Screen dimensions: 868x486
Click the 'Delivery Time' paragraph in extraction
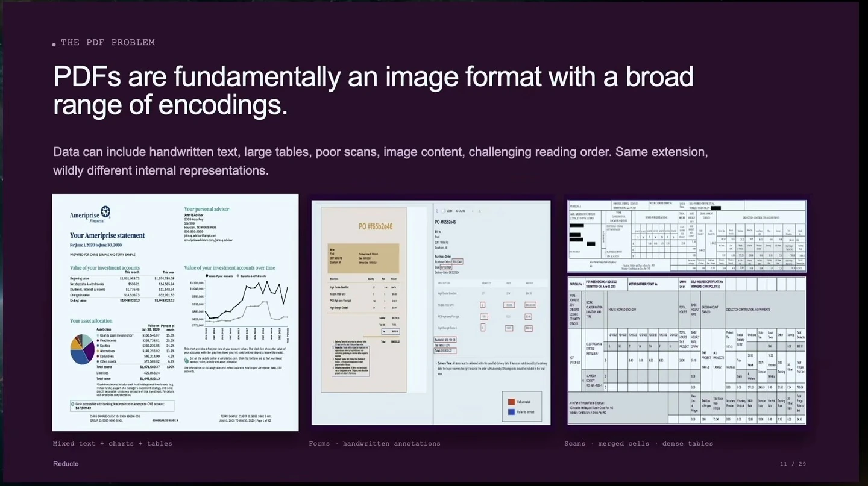point(491,369)
